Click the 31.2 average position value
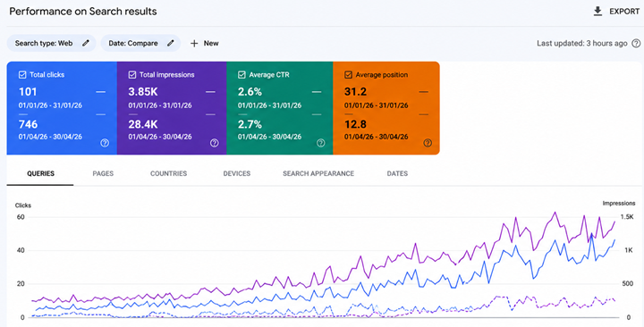Screen dimensions: 644x327 [x=356, y=92]
